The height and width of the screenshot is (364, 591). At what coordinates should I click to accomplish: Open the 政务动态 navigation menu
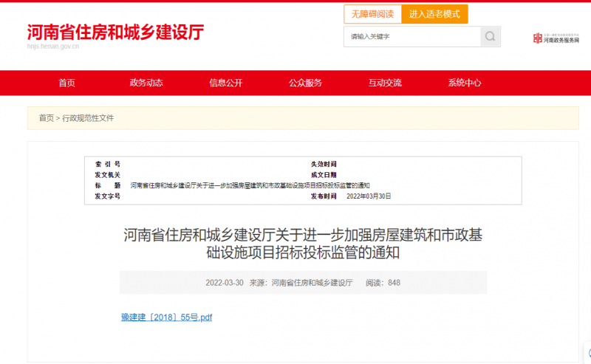[x=146, y=83]
